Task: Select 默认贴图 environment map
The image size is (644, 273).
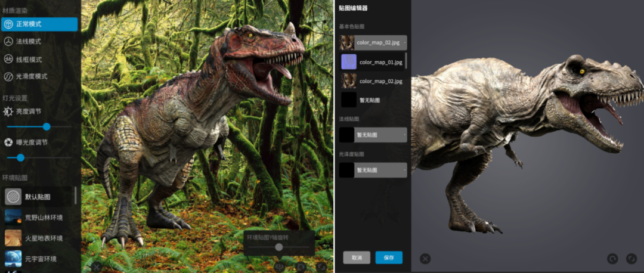Action: click(x=38, y=197)
